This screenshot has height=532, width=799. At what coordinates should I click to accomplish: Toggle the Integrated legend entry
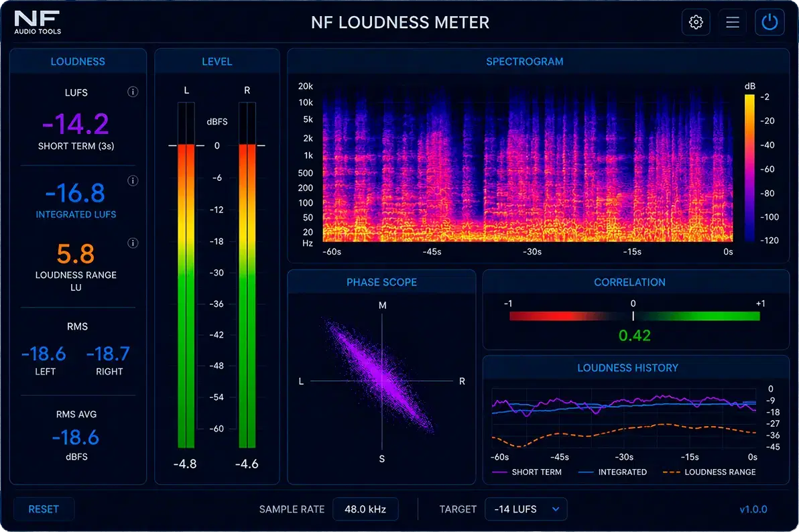pyautogui.click(x=613, y=472)
